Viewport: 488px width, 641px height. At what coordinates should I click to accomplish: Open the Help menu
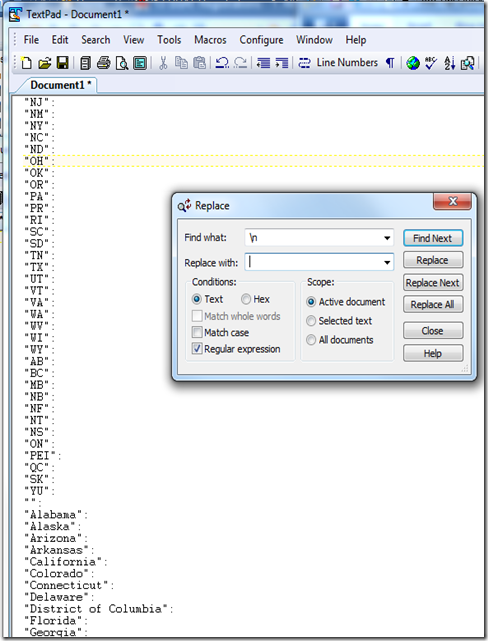356,40
